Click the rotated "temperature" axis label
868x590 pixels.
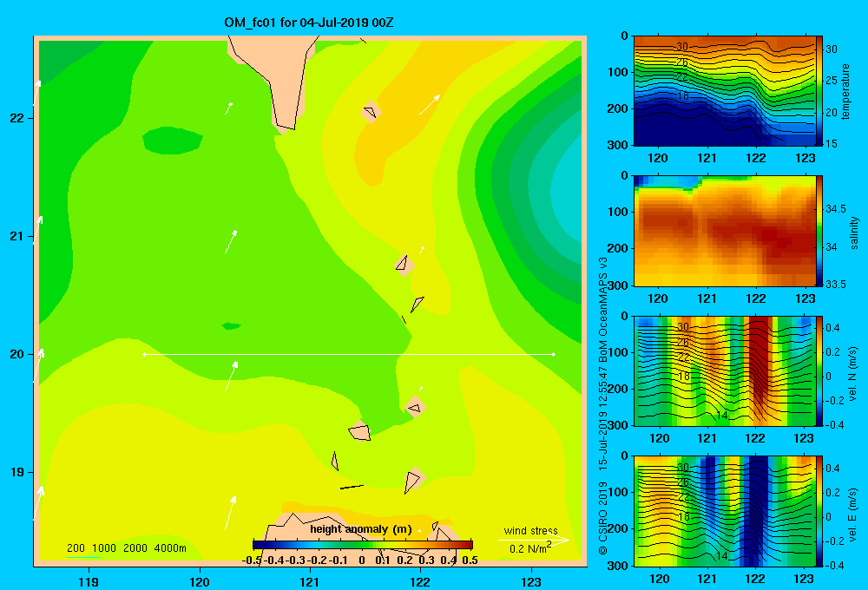tap(845, 91)
